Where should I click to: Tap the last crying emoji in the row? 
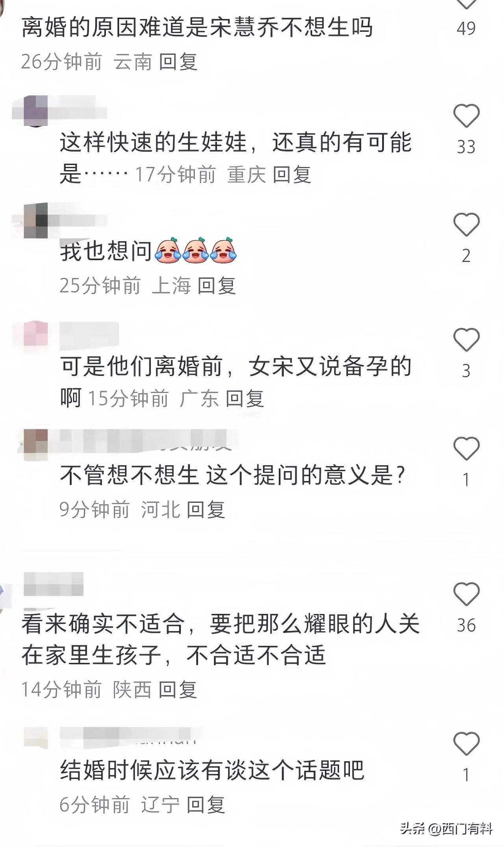223,250
